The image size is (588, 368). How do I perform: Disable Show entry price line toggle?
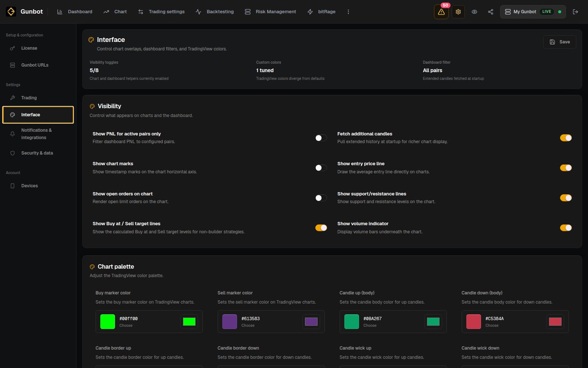click(x=566, y=168)
